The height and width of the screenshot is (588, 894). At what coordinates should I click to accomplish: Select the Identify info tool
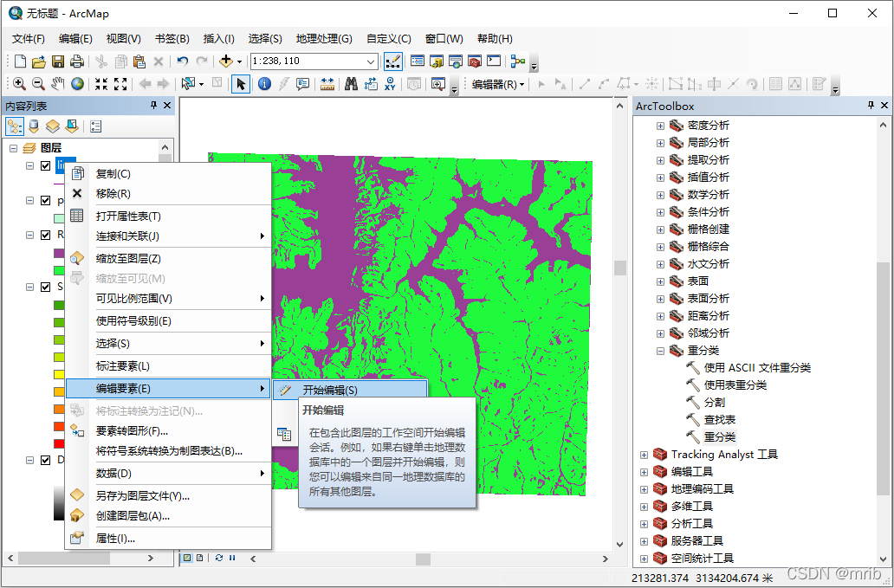point(264,84)
